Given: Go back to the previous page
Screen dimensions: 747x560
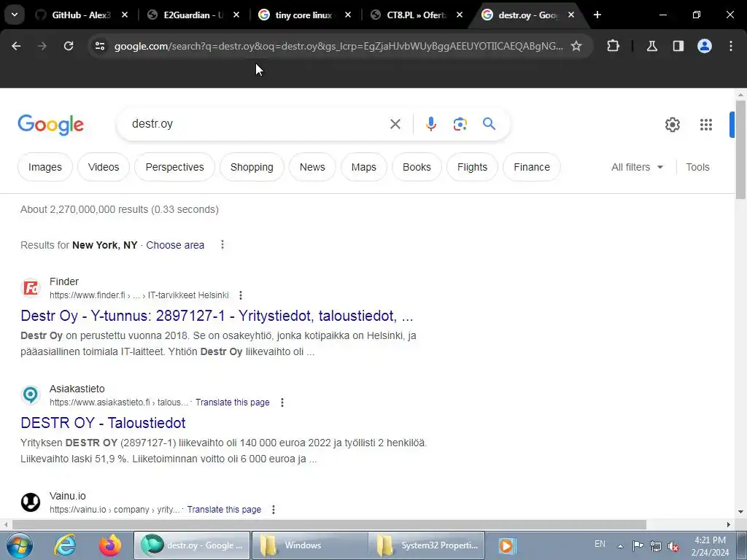Looking at the screenshot, I should click(16, 46).
